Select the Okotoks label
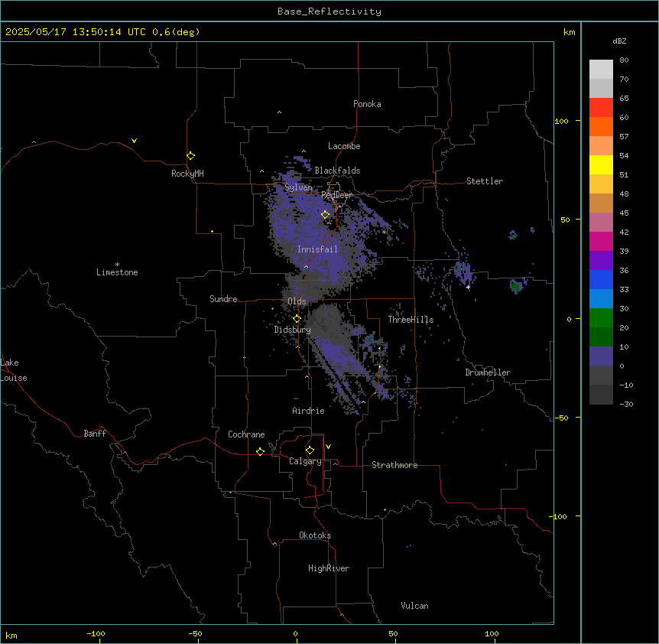This screenshot has height=644, width=659. [x=315, y=535]
